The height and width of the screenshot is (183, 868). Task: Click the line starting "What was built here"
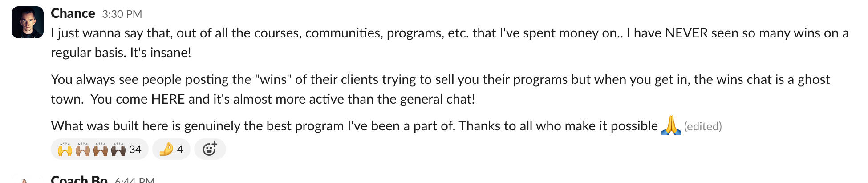(x=312, y=126)
